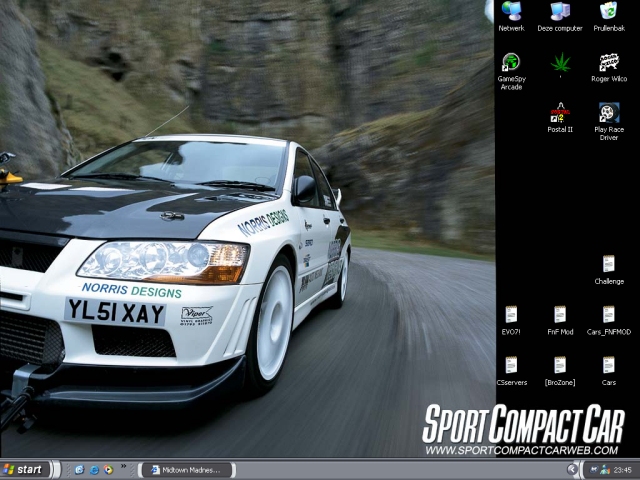Open the Deze computer icon
This screenshot has height=480, width=640.
559,13
